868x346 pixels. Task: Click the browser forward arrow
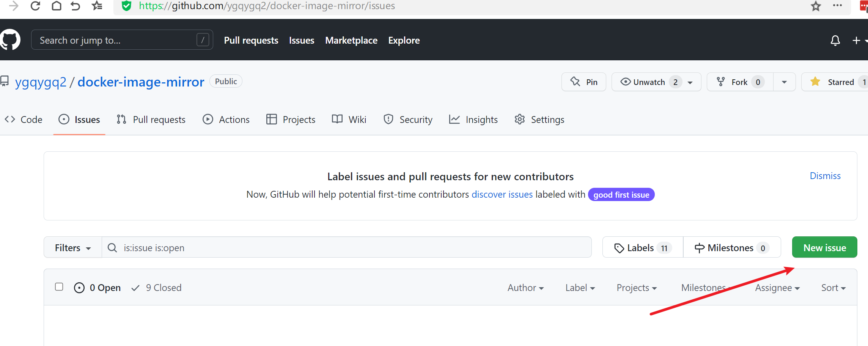tap(14, 6)
